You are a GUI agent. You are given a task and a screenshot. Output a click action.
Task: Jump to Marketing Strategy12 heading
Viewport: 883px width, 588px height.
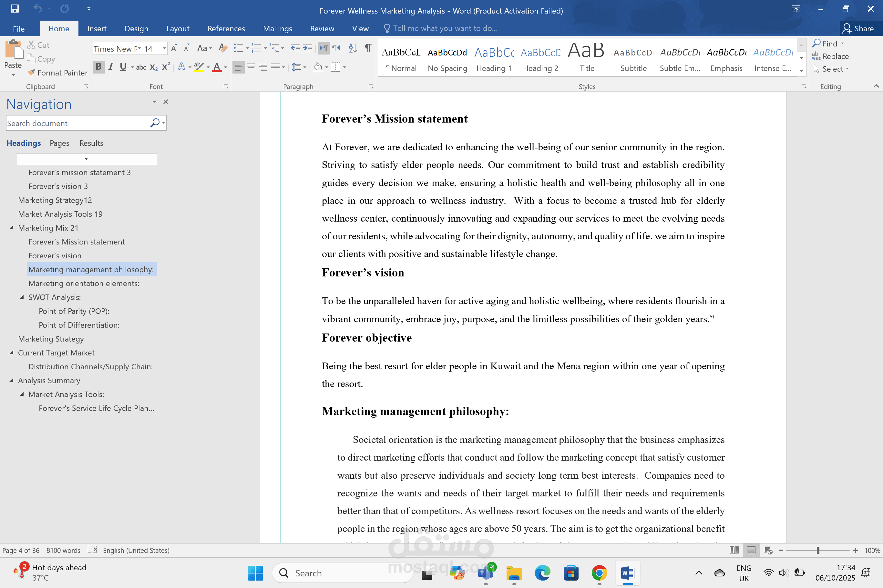(x=55, y=200)
